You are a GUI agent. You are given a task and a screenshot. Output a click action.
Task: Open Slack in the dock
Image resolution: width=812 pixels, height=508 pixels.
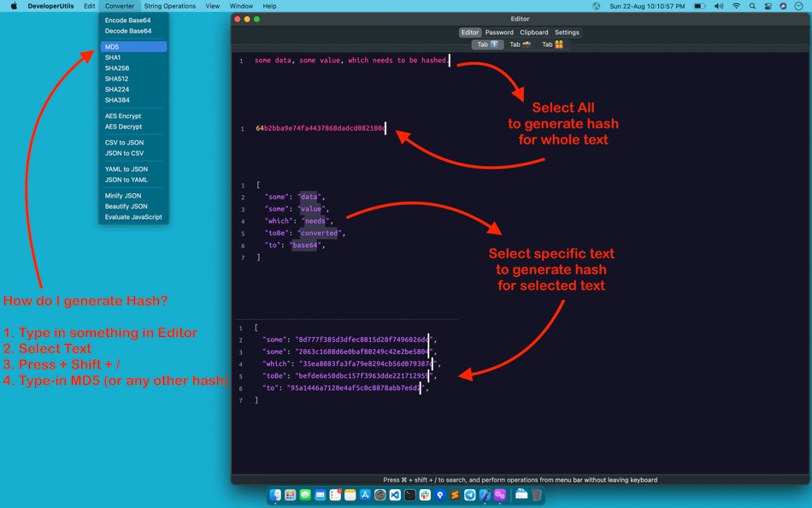pyautogui.click(x=425, y=495)
